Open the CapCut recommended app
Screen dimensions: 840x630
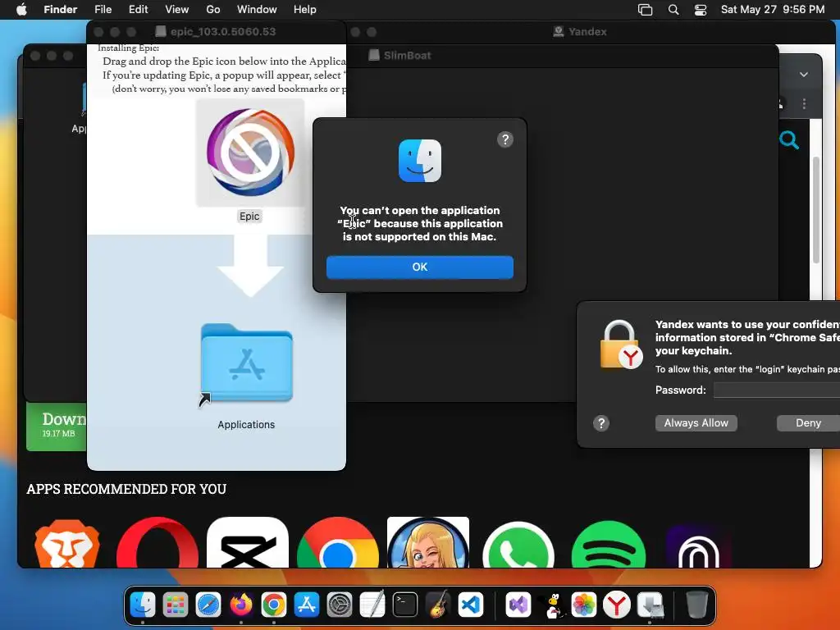tap(248, 543)
